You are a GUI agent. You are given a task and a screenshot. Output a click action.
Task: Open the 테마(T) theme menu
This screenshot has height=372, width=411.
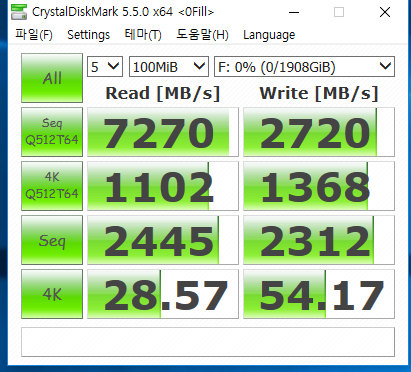tap(143, 35)
